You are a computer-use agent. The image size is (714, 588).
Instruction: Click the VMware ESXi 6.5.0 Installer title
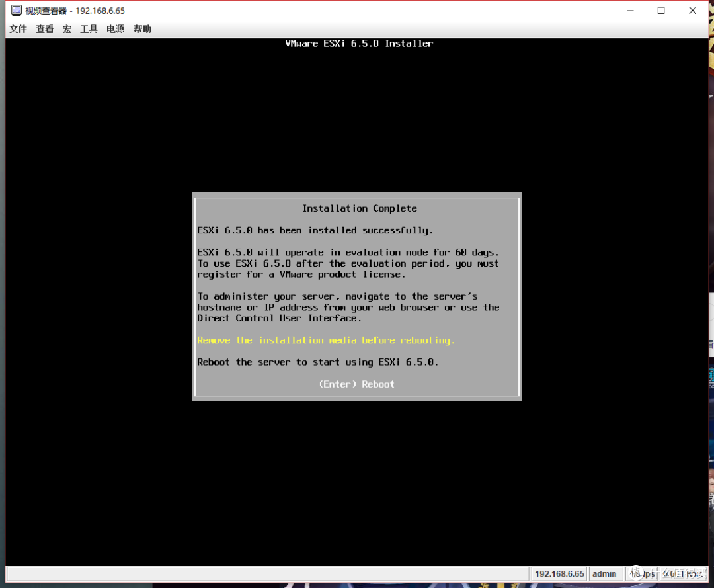pyautogui.click(x=359, y=43)
